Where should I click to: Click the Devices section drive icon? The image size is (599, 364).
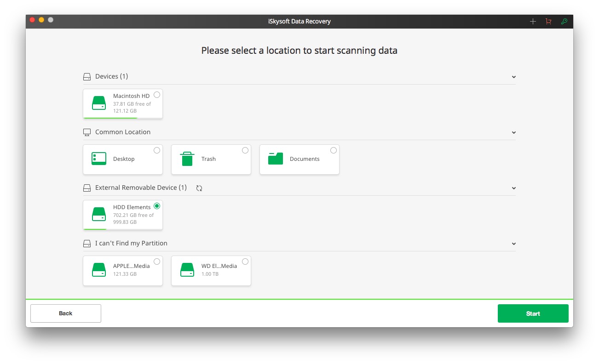[x=87, y=77]
